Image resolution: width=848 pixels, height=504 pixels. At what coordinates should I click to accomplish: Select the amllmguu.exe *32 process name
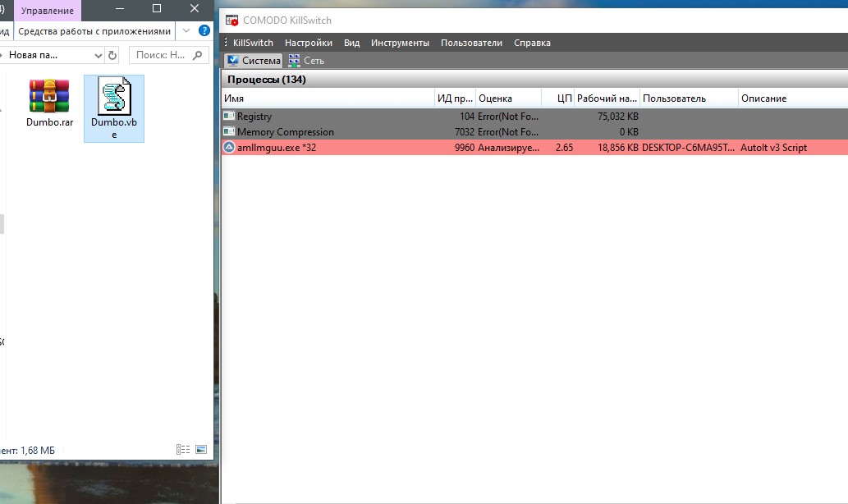pos(277,148)
